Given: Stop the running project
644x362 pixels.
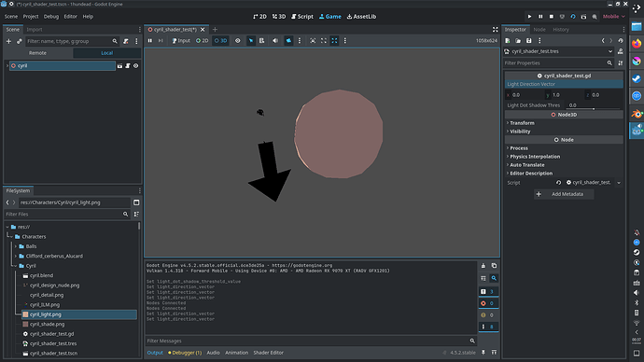Looking at the screenshot, I should pos(552,17).
